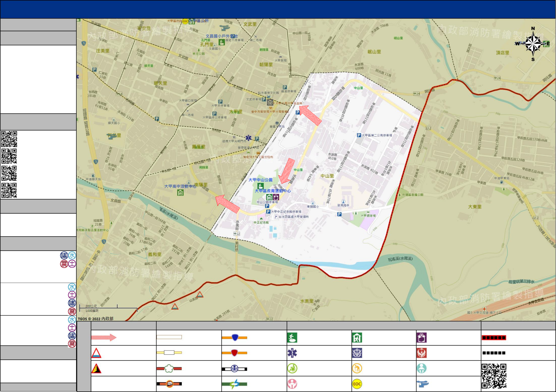Image resolution: width=556 pixels, height=392 pixels.
Task: Click the 致用高中 label
Action: click(343, 206)
